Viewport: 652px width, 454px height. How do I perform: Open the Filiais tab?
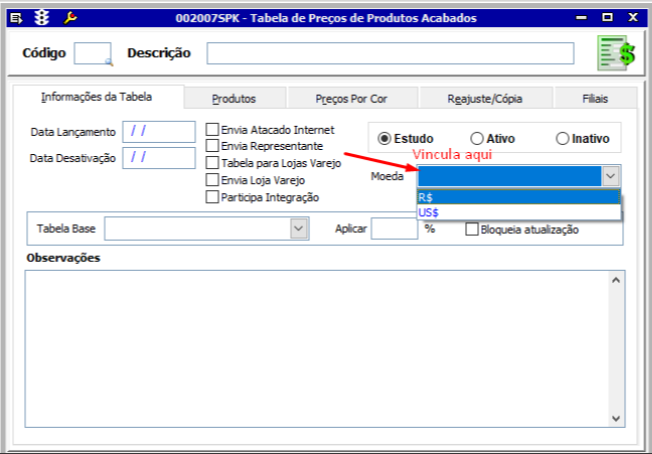click(595, 99)
